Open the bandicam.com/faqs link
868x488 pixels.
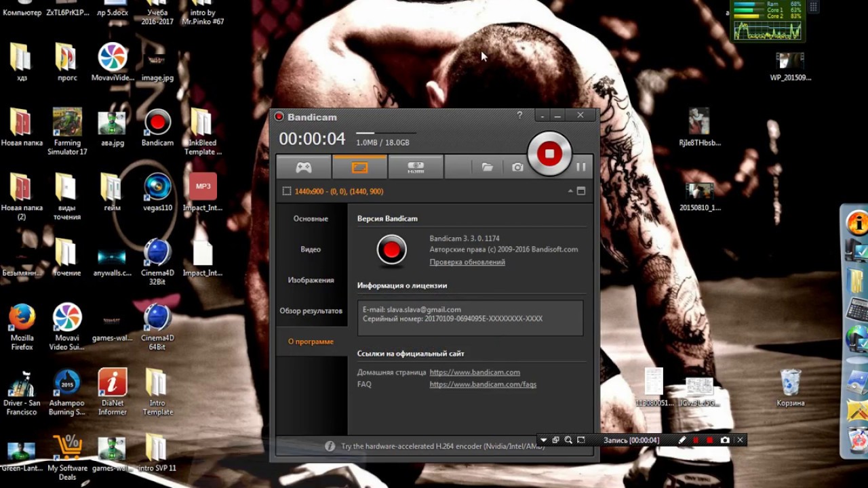point(483,384)
